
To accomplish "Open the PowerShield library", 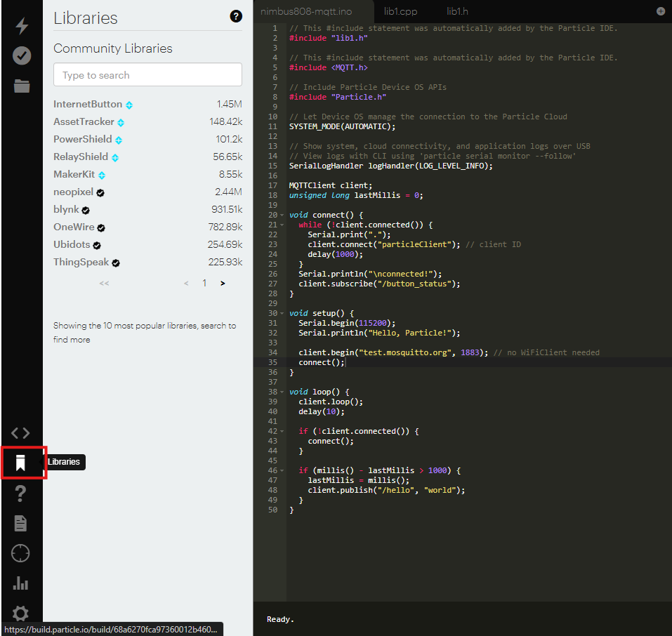I will [83, 139].
